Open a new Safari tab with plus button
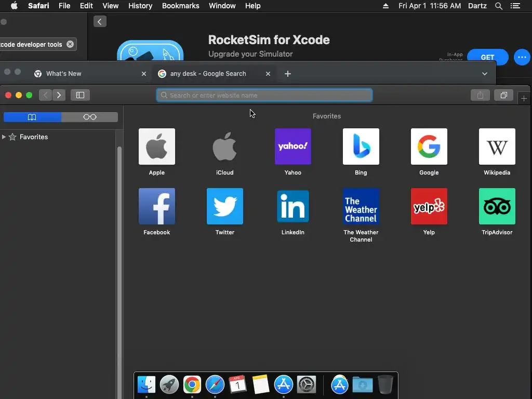Image resolution: width=532 pixels, height=399 pixels. 524,98
